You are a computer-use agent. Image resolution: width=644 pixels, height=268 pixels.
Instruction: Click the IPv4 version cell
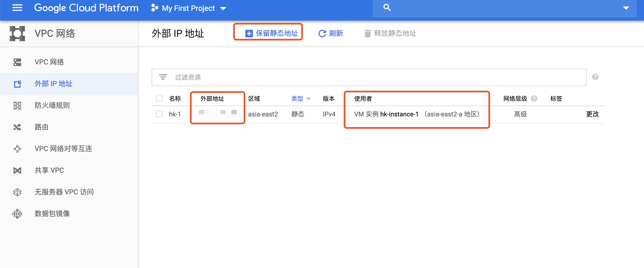pos(329,114)
